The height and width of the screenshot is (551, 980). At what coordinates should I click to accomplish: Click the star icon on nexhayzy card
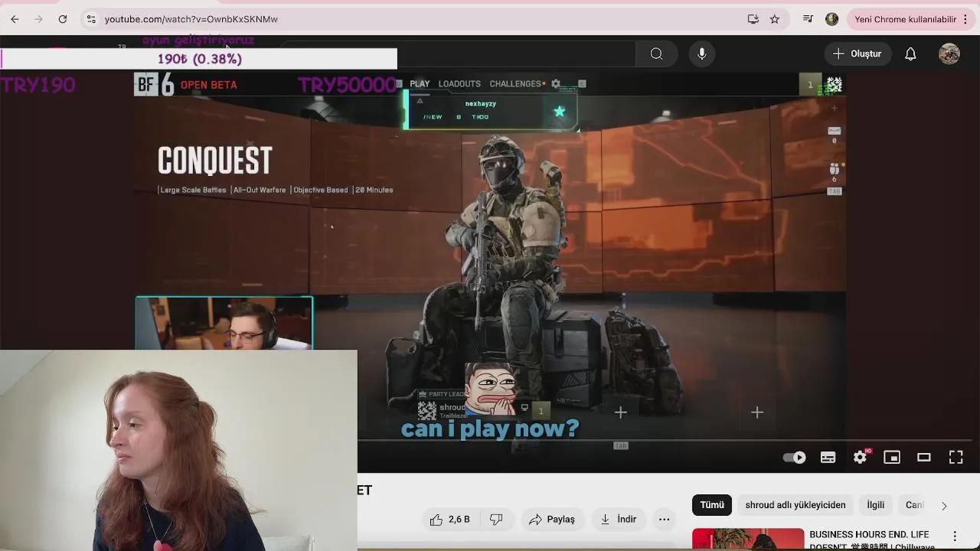pos(560,112)
